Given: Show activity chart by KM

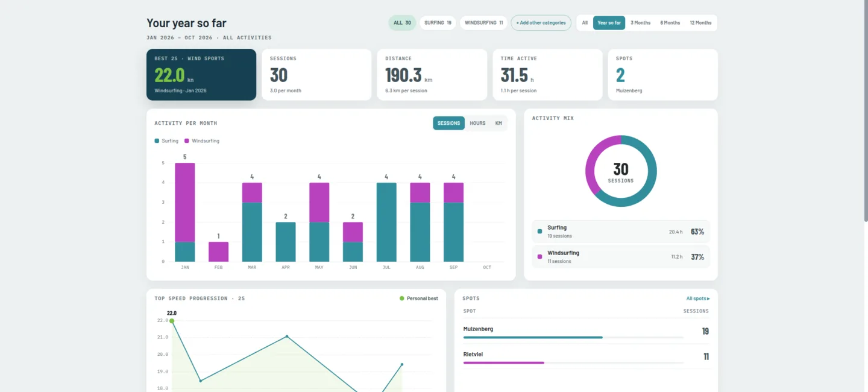Looking at the screenshot, I should point(498,123).
